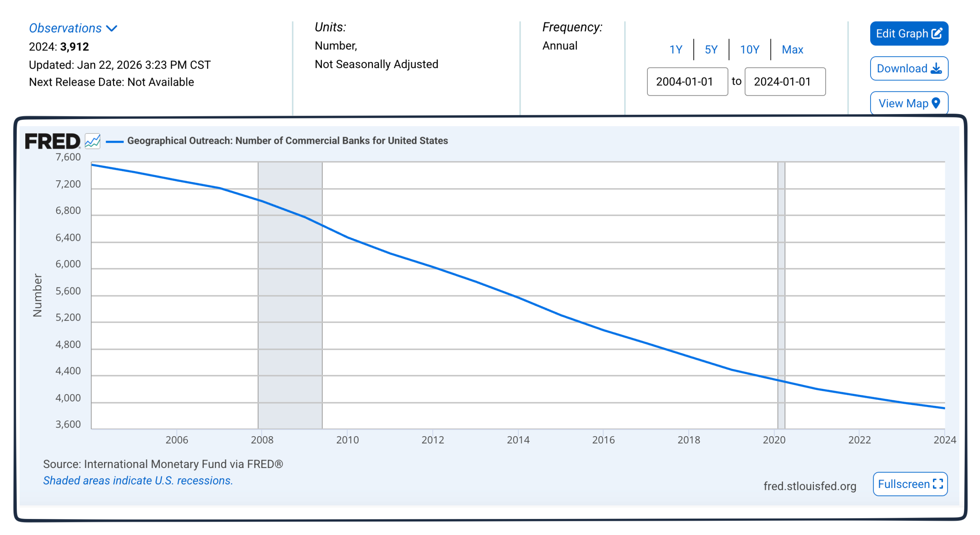Click the 2008 recession shaded area
The width and height of the screenshot is (980, 535).
pyautogui.click(x=290, y=295)
